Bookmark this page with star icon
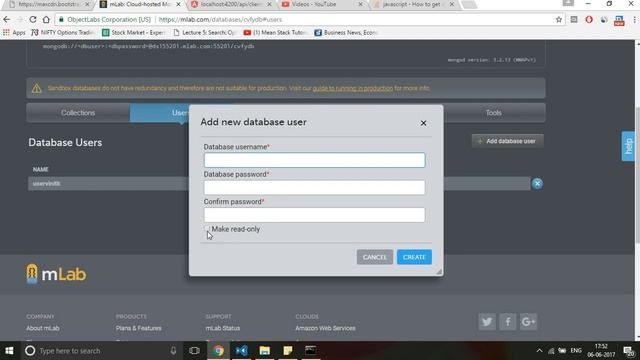This screenshot has width=640, height=360. coord(558,19)
